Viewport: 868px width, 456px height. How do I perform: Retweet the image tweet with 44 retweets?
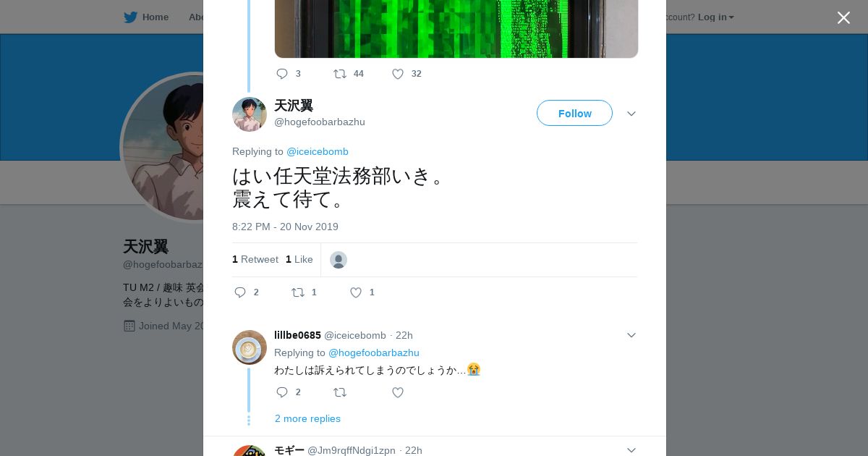click(x=340, y=74)
